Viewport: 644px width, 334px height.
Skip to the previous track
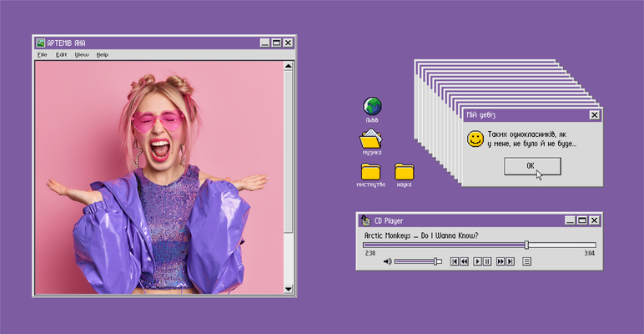455,261
